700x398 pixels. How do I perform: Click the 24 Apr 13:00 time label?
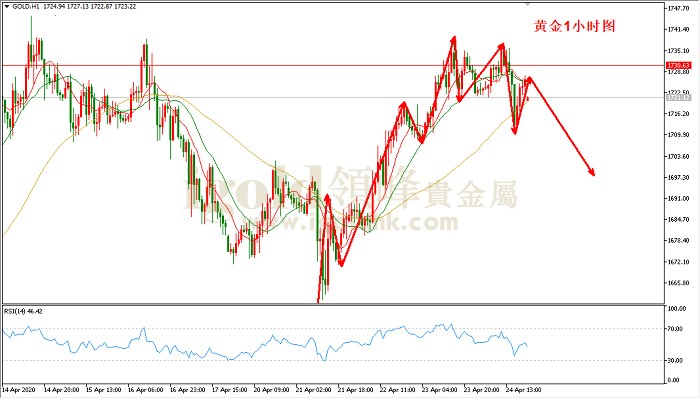pos(523,390)
